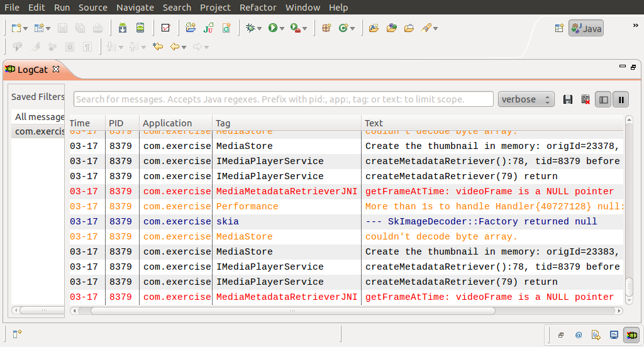This screenshot has width=644, height=347.
Task: Click Run External Tools icon
Action: coord(296,28)
